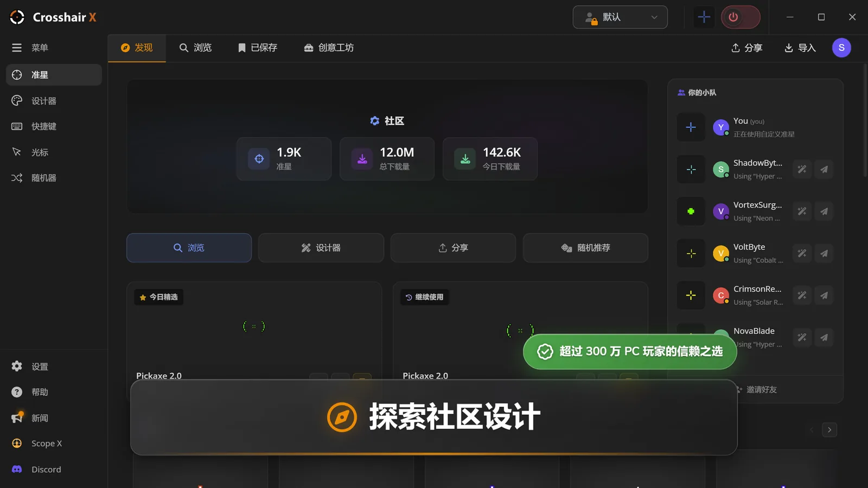Screen dimensions: 868x488
Task: Click the edit icon for NovaBlade
Action: [802, 337]
